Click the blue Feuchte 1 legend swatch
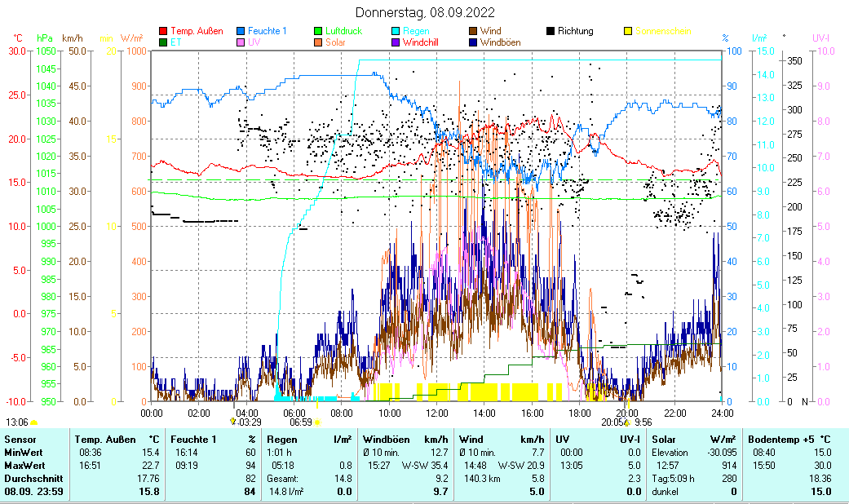The image size is (849, 504). [x=241, y=32]
